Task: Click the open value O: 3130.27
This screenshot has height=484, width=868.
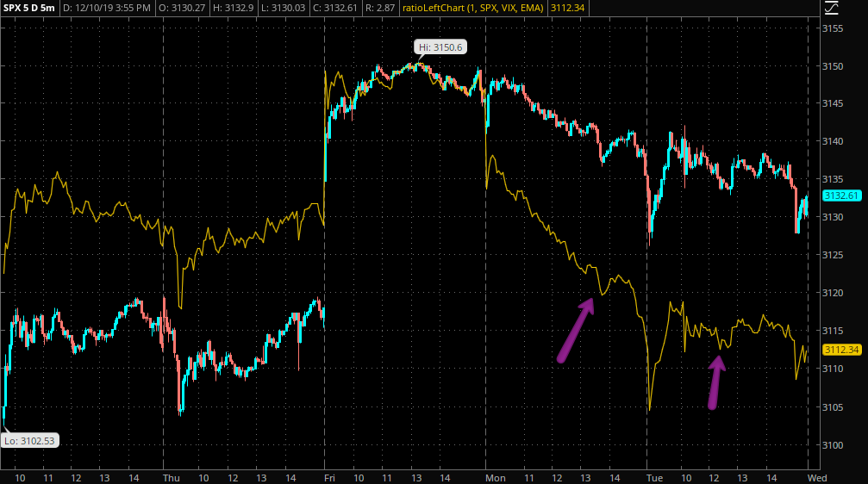Action: tap(182, 8)
